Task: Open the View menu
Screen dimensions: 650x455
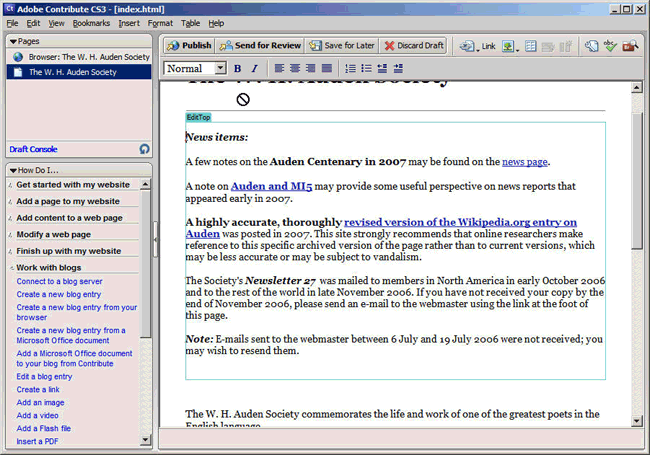Action: pyautogui.click(x=56, y=23)
